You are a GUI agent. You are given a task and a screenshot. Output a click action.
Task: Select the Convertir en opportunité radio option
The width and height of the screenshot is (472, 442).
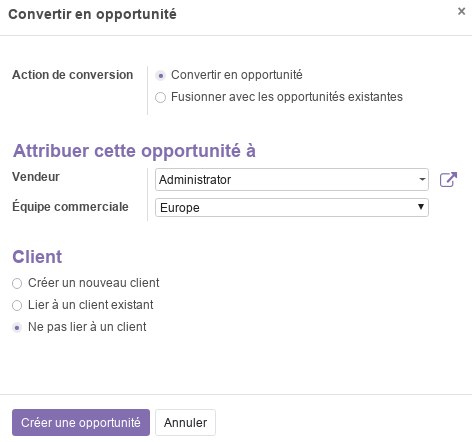160,76
